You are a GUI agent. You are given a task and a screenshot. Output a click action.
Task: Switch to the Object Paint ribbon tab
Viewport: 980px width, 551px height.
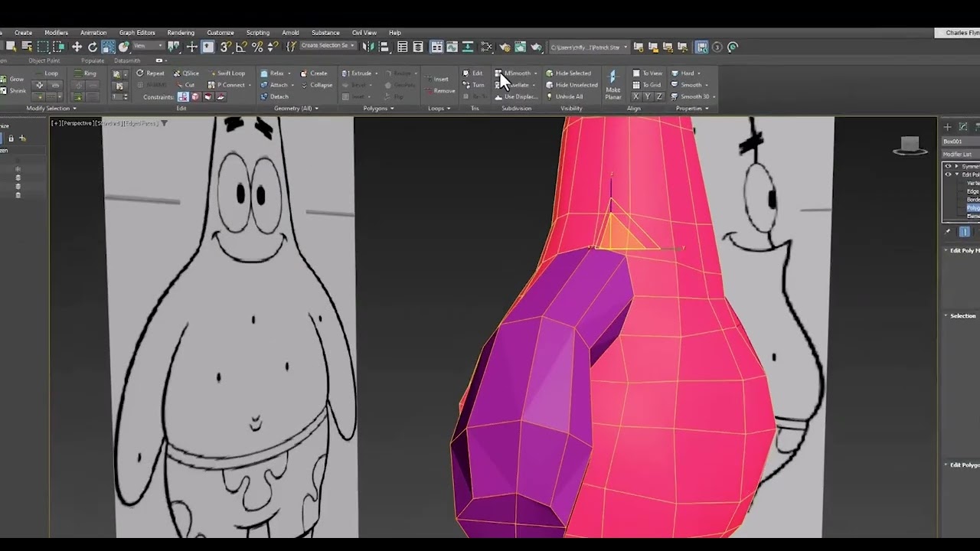[44, 60]
